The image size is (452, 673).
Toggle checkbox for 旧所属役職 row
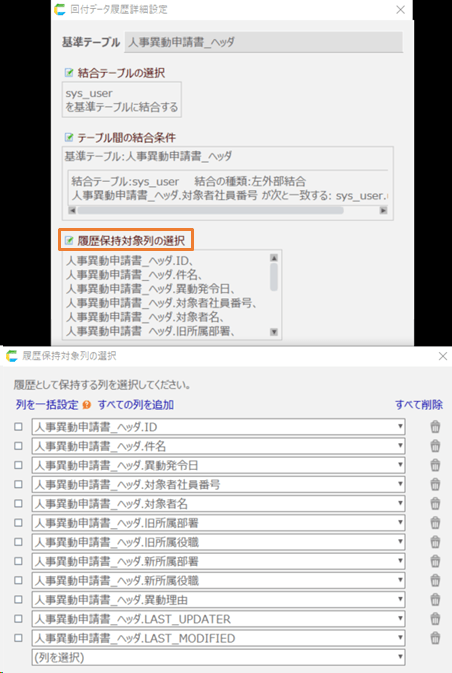(18, 542)
